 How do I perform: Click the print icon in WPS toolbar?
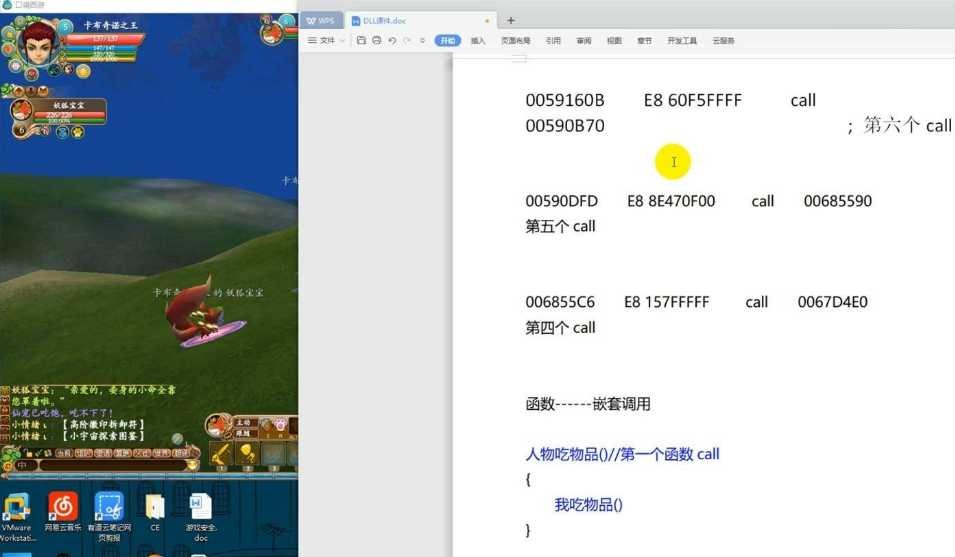click(376, 40)
